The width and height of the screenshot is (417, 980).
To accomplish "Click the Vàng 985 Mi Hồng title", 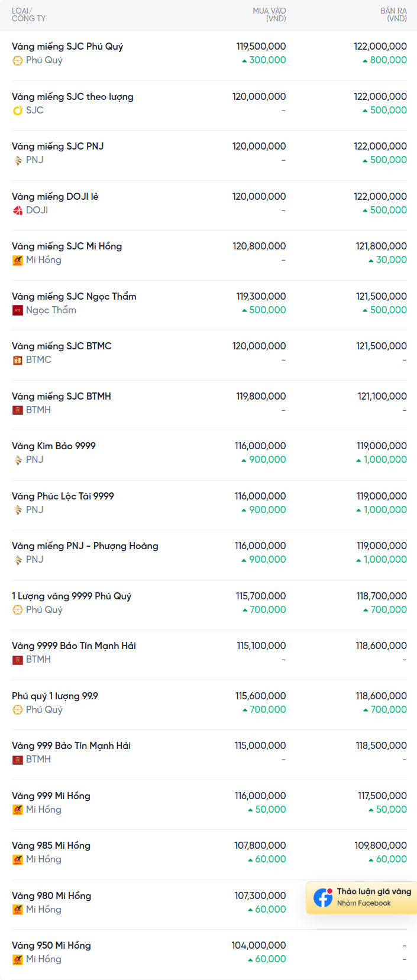I will 51,846.
